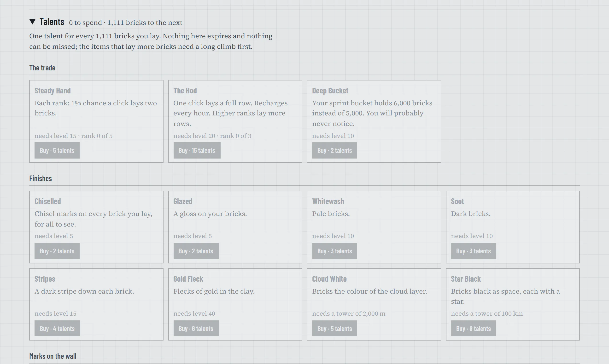The height and width of the screenshot is (364, 609).
Task: Click 'needs level 20 · rank 0 of 3'
Action: [x=212, y=136]
